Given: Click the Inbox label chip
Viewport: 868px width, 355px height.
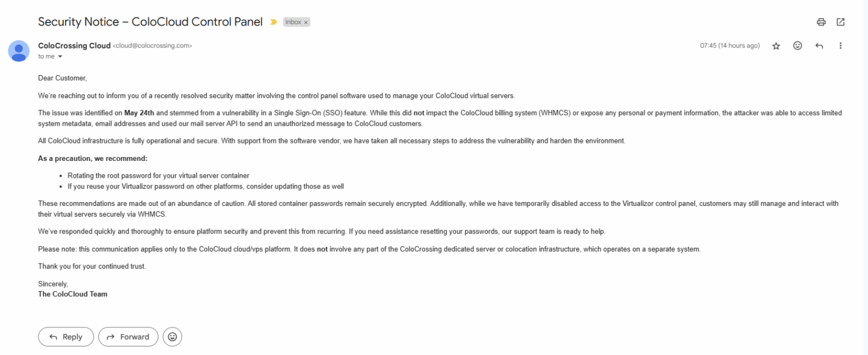Looking at the screenshot, I should 293,22.
